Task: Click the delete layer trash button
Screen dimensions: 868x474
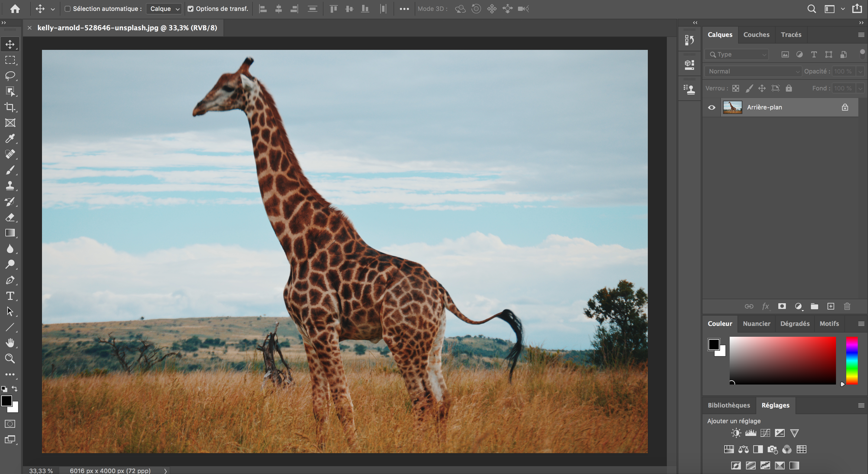Action: coord(847,306)
